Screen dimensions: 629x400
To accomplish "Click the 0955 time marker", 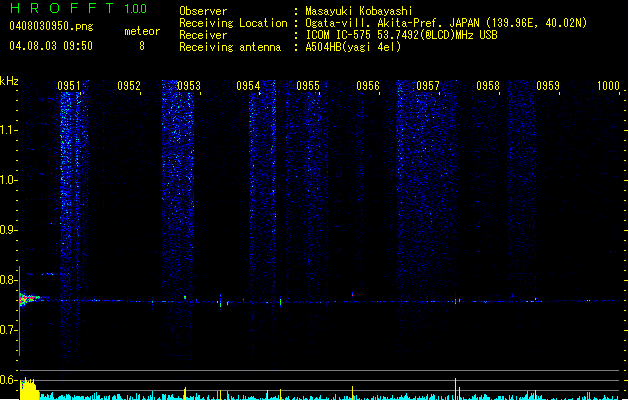I will [x=308, y=86].
